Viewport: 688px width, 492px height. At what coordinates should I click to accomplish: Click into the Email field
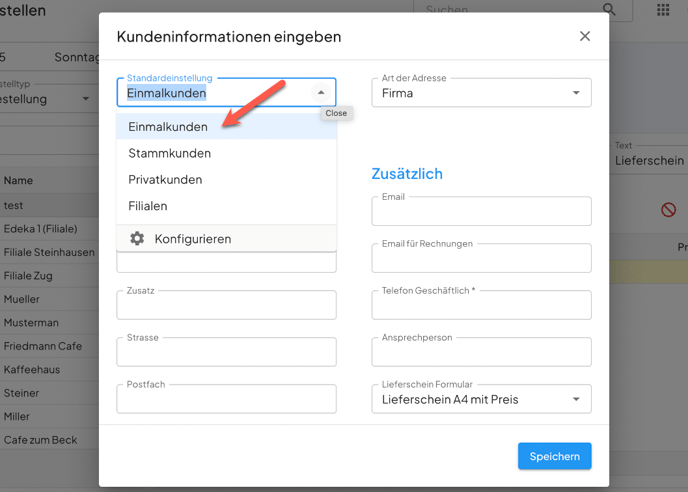pyautogui.click(x=481, y=212)
